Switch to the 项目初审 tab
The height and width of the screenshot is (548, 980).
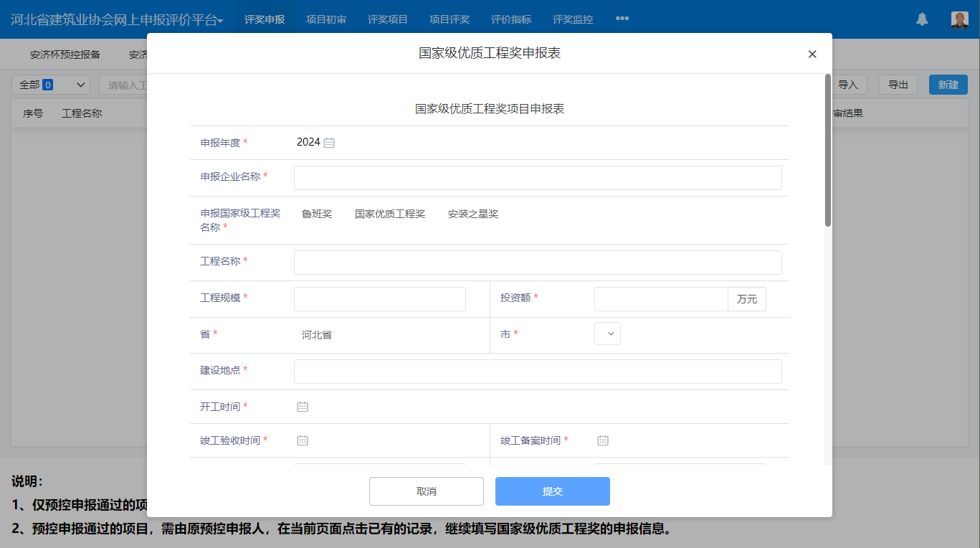coord(326,19)
